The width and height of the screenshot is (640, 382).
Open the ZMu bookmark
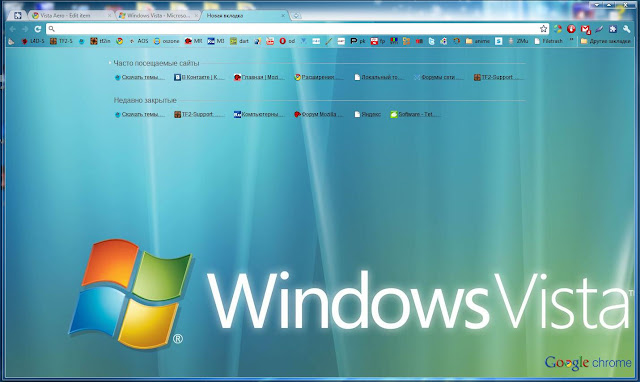(x=518, y=41)
